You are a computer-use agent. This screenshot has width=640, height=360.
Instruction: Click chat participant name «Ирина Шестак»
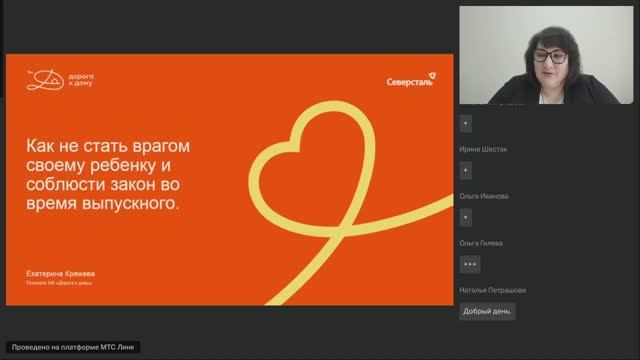coord(483,149)
